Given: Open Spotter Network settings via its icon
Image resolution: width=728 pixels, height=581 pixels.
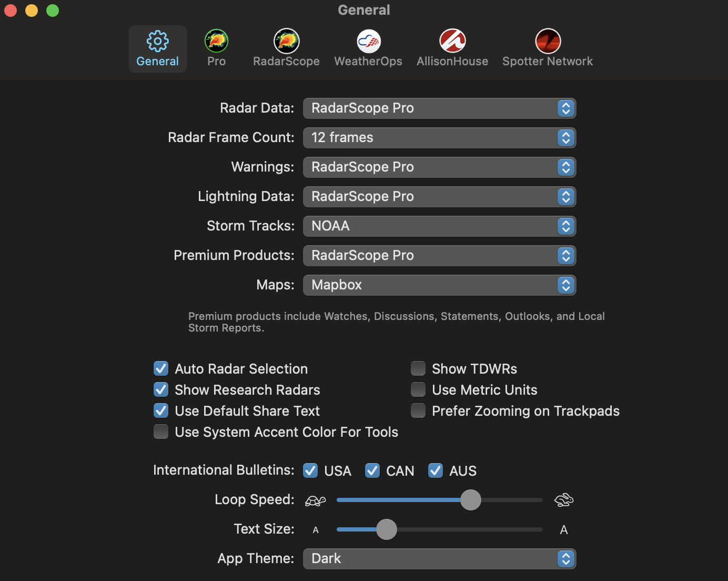Looking at the screenshot, I should pos(548,41).
